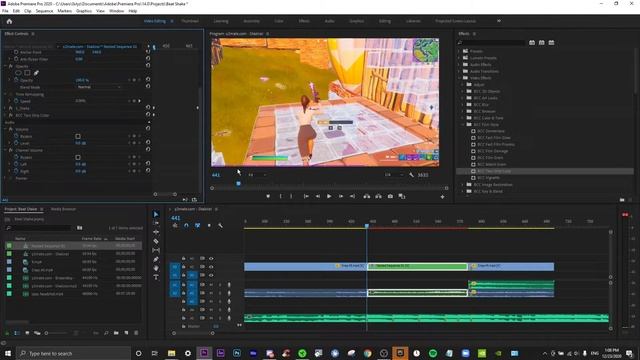Click Export Frame camera icon
The image size is (640, 360).
click(390, 196)
